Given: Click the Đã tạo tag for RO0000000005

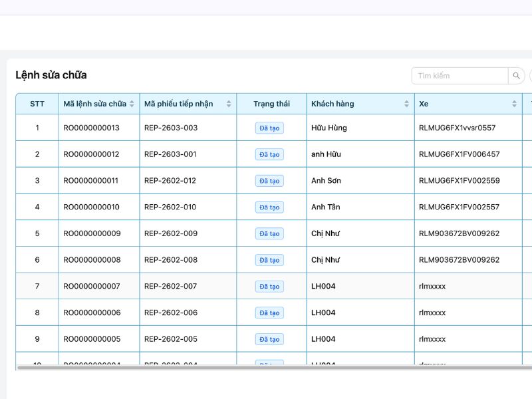Looking at the screenshot, I should pos(269,339).
